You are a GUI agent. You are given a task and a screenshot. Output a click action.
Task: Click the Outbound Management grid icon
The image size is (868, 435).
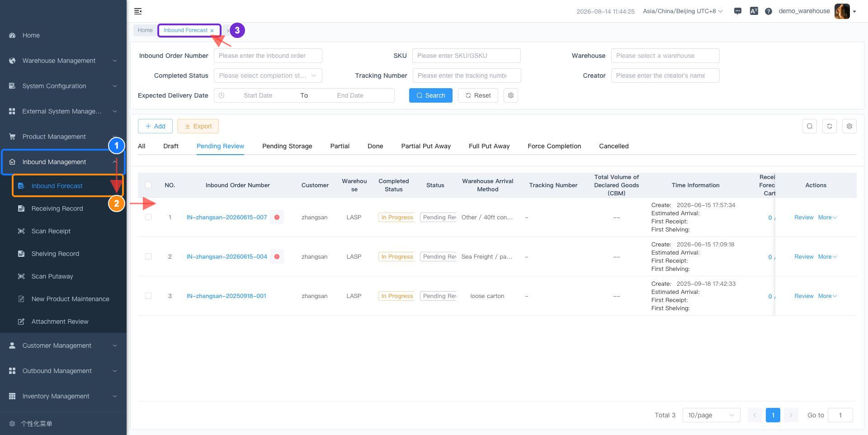coord(12,371)
